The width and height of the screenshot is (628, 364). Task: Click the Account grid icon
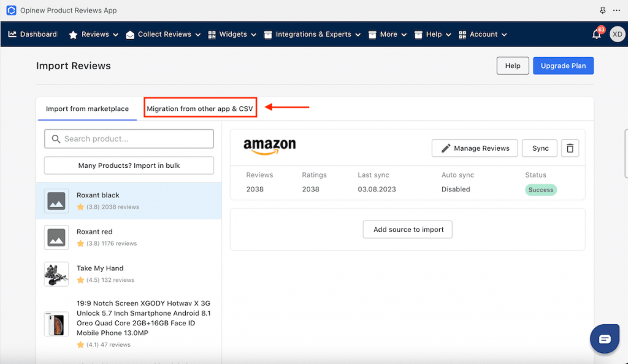click(x=462, y=35)
